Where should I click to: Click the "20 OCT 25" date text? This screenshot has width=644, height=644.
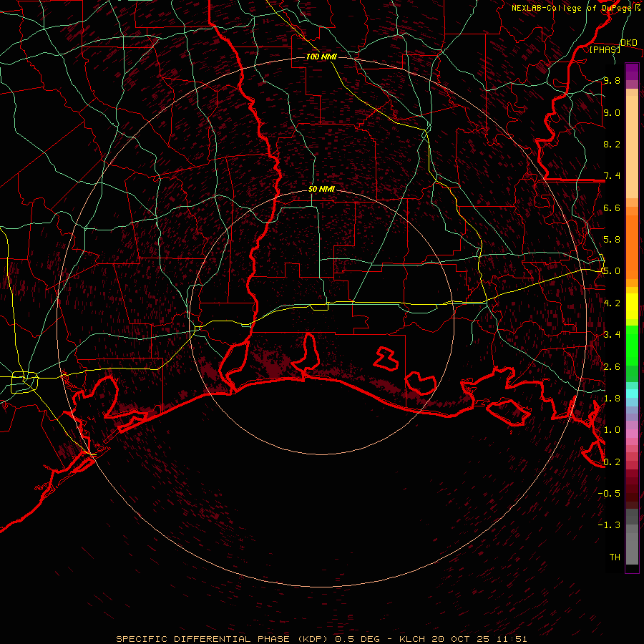click(460, 639)
